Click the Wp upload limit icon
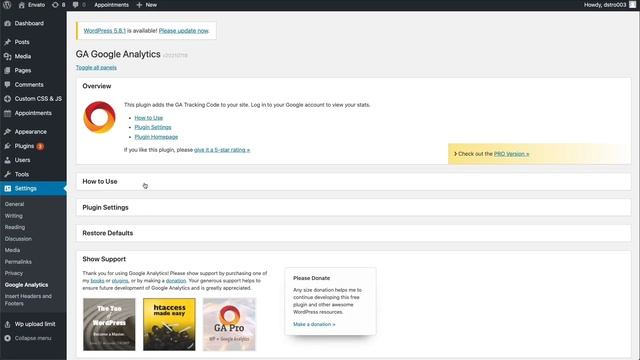 pos(7,324)
